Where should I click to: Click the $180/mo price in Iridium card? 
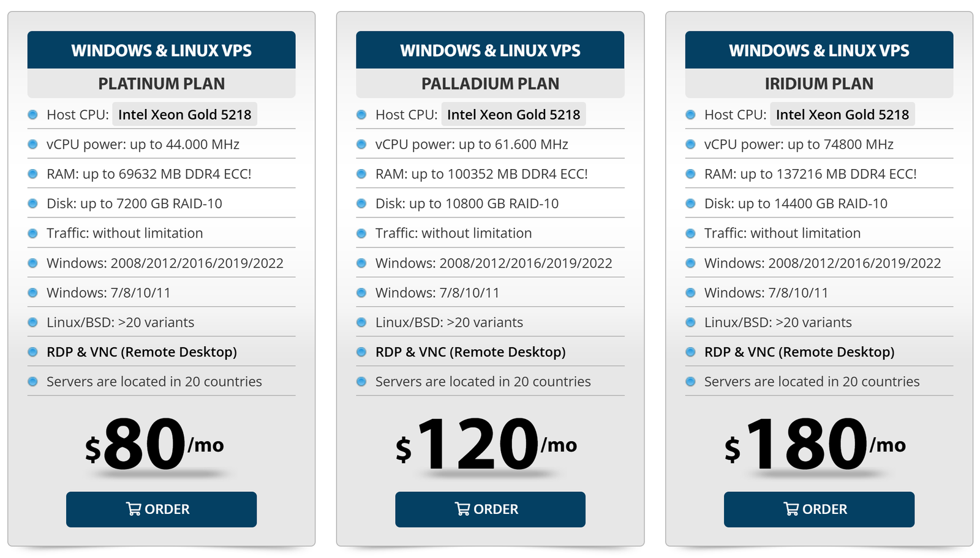pos(815,444)
